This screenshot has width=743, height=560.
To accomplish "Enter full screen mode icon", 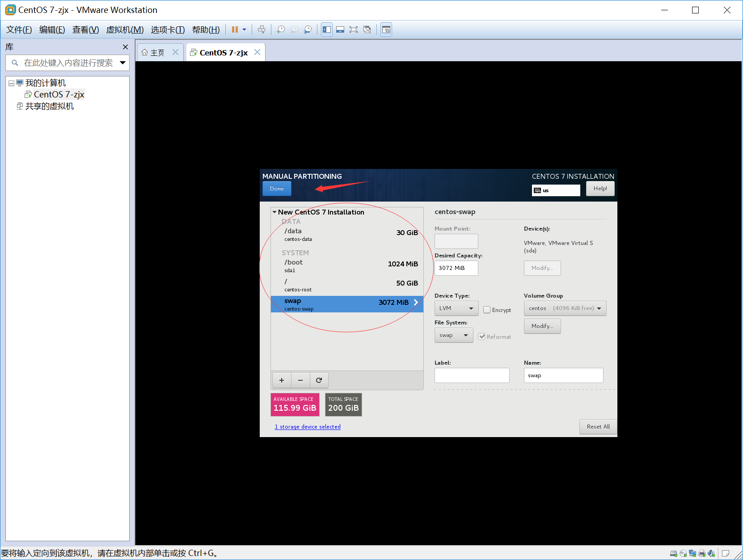I will click(x=354, y=29).
